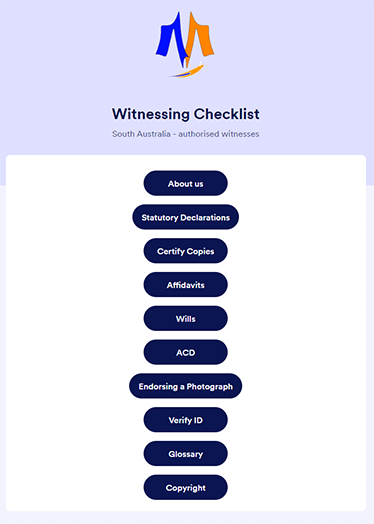
Task: Open the Copyright page
Action: click(x=185, y=487)
